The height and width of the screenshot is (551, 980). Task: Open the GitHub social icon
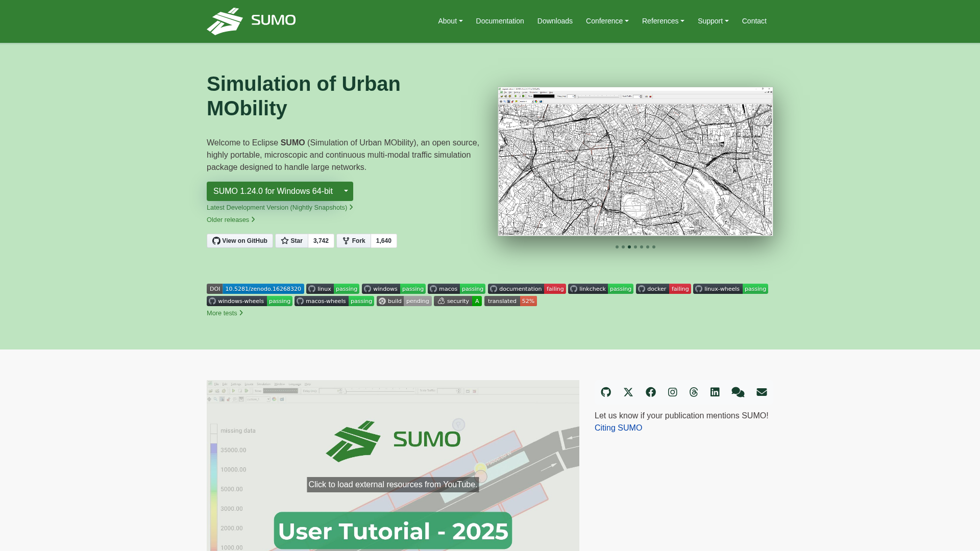point(606,392)
